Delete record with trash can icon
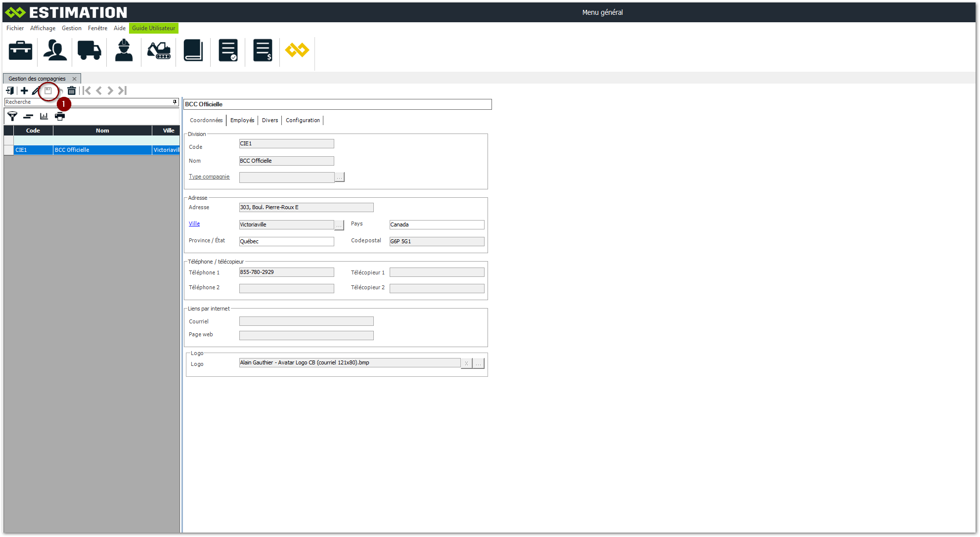 72,90
